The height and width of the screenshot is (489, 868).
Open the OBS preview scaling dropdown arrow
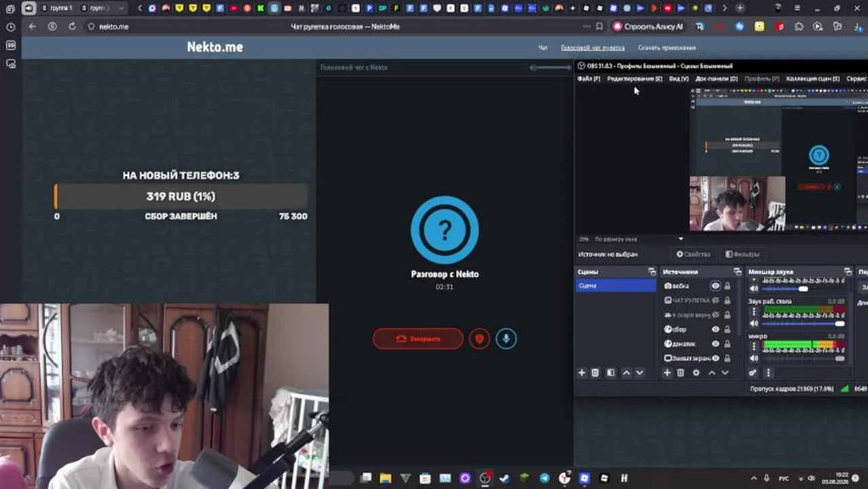[x=681, y=239]
